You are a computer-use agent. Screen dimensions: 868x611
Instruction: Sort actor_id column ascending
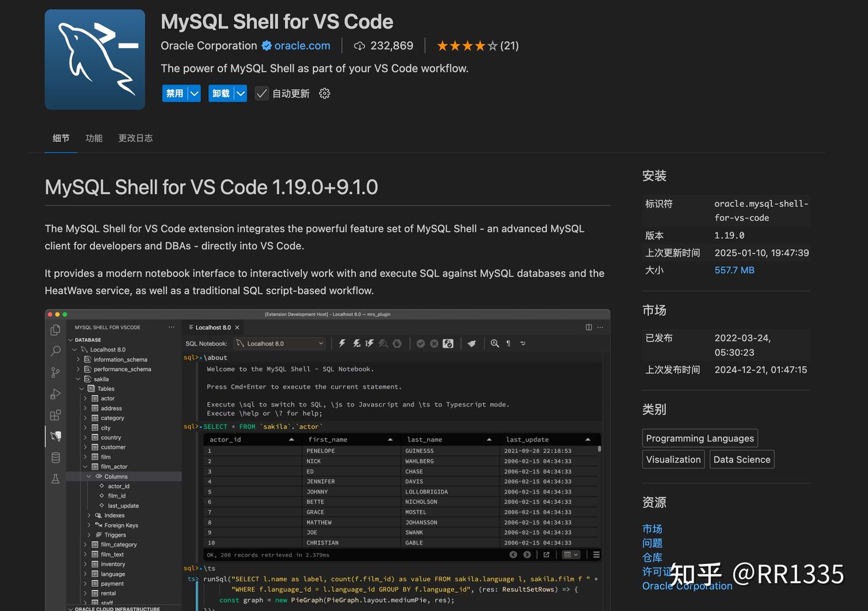click(x=292, y=440)
